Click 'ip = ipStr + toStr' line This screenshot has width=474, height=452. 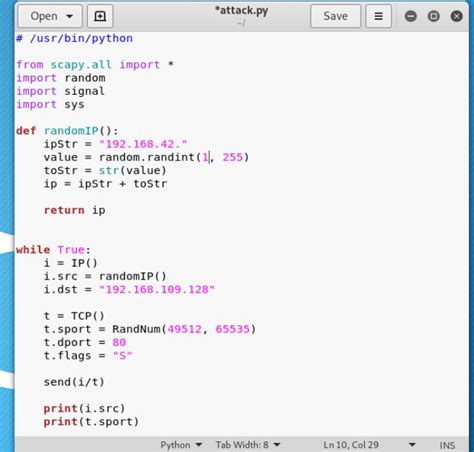(105, 184)
